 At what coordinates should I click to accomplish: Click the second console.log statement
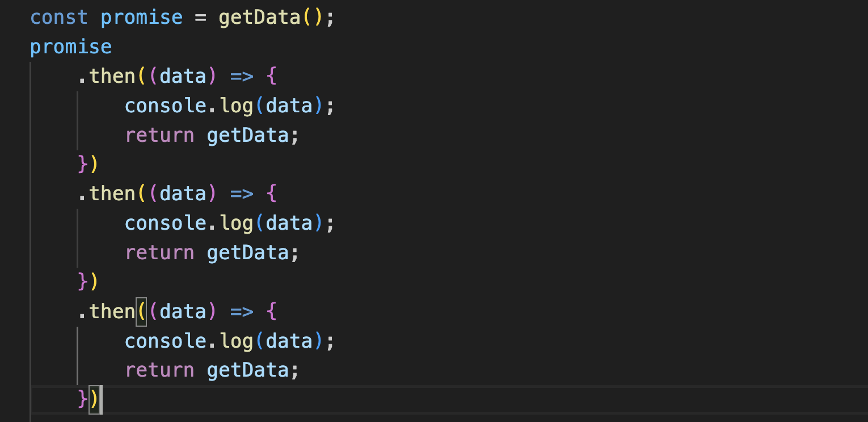coord(230,223)
